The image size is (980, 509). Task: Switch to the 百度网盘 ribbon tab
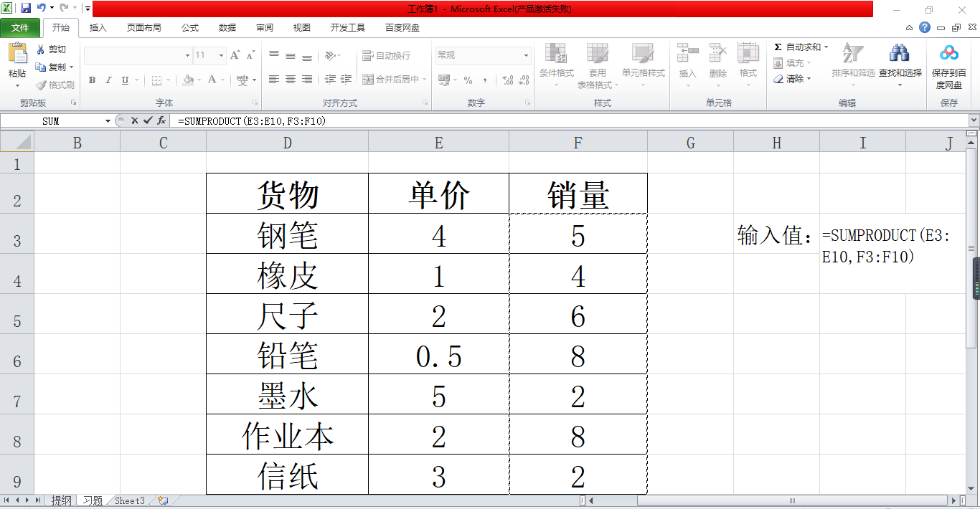click(402, 28)
